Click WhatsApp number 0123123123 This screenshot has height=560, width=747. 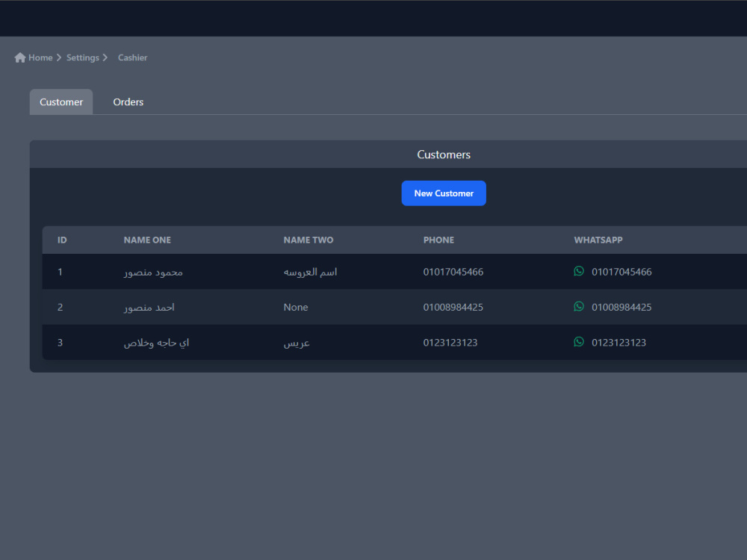coord(619,343)
